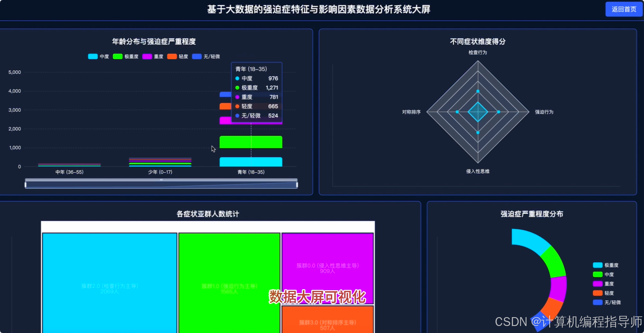Viewport: 644px width, 333px height.
Task: Click the dashboard main title at top
Action: (x=319, y=9)
